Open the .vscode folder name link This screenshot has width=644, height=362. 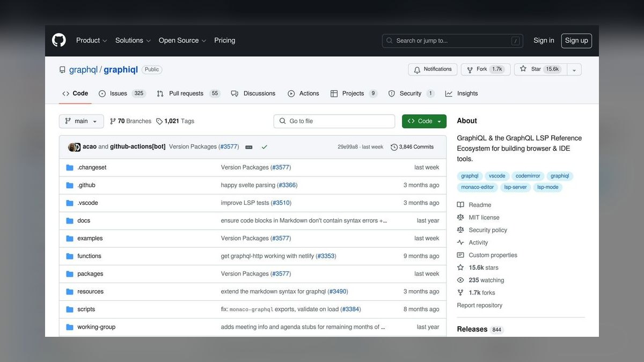coord(87,203)
